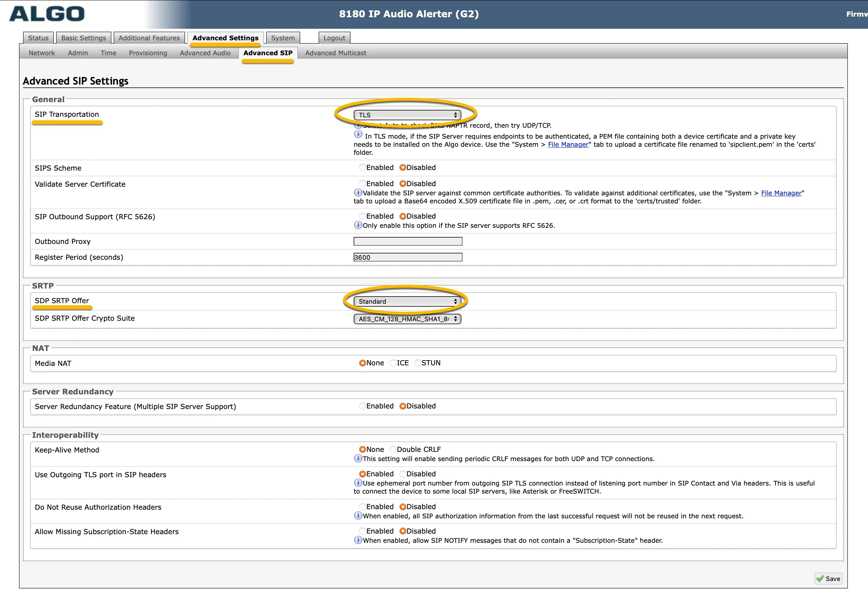This screenshot has height=600, width=868.
Task: Select STUN for Media NAT
Action: 418,363
